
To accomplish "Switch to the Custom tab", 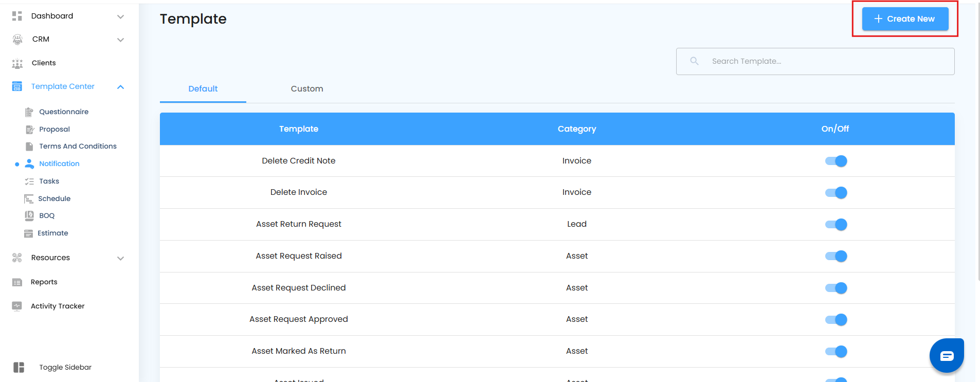I will (307, 89).
